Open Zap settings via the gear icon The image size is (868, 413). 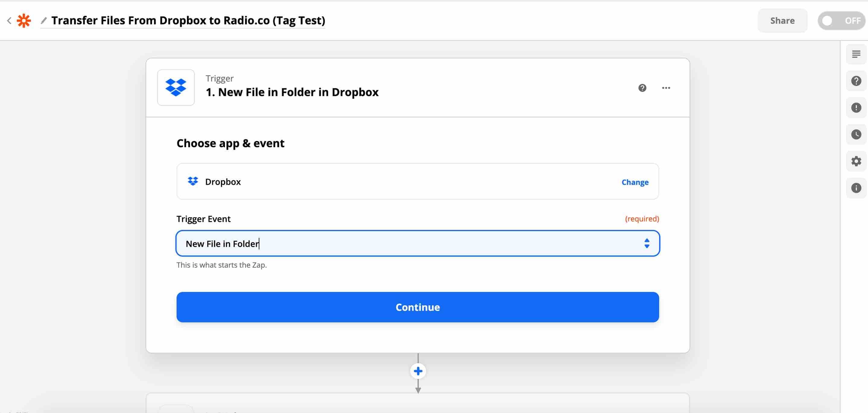click(x=856, y=161)
